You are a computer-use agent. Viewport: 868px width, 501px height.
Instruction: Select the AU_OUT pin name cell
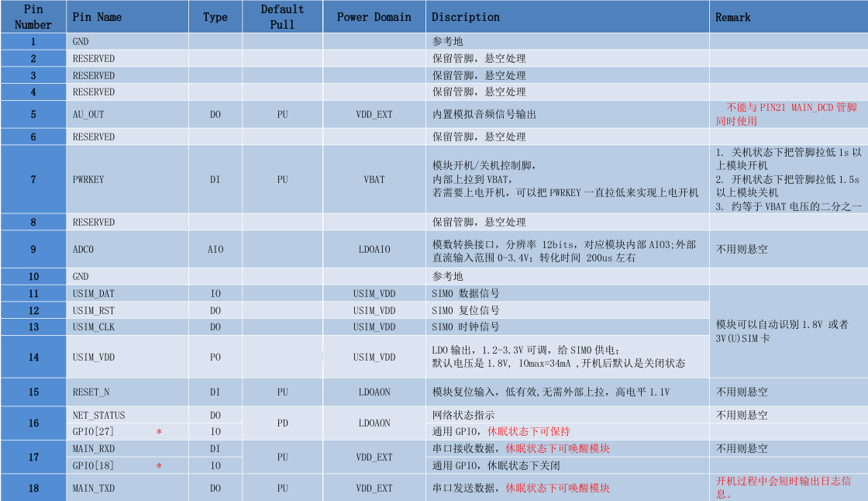[x=127, y=114]
